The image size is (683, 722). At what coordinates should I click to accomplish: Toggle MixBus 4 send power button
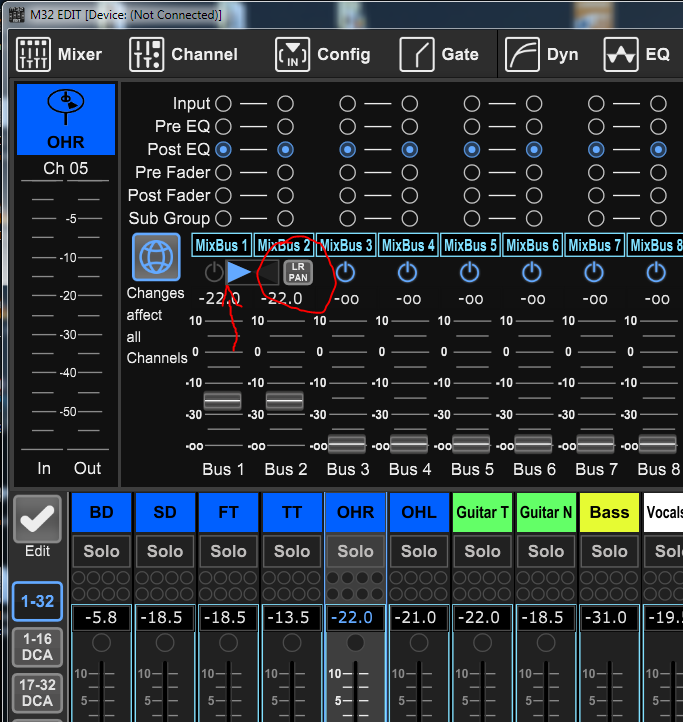click(x=408, y=272)
